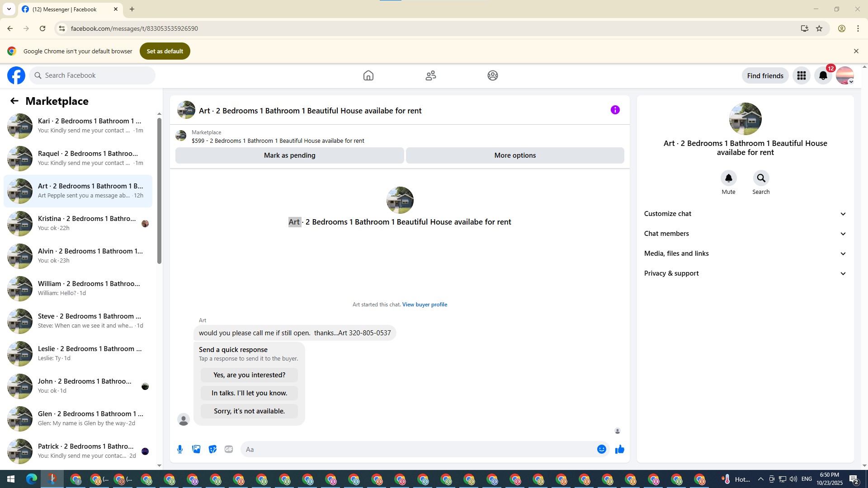Go to the Facebook Home tab
Screen dimensions: 868x488
[x=368, y=75]
